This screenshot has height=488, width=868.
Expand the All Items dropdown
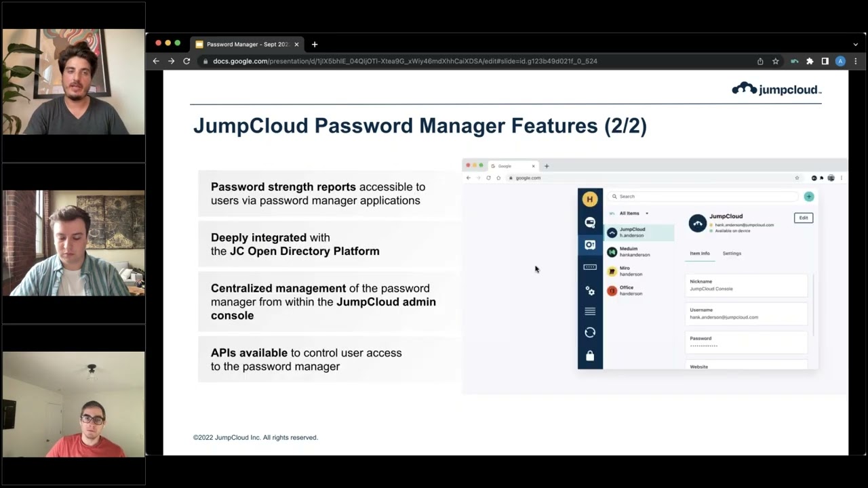click(634, 213)
